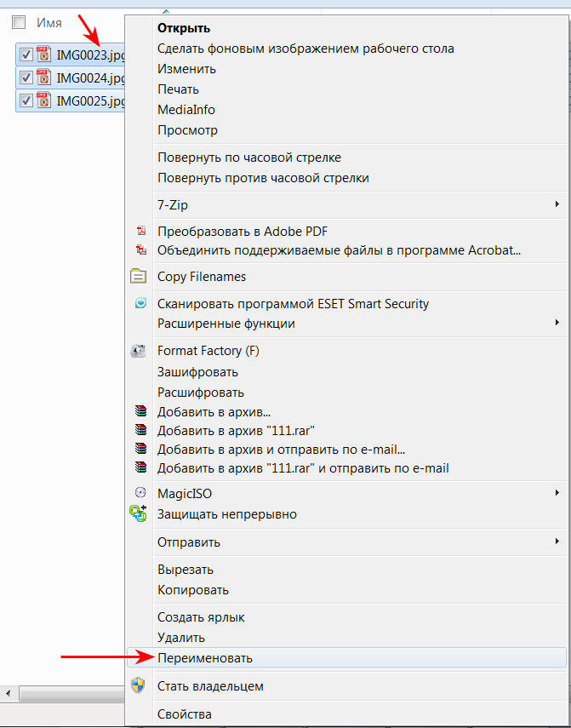Click the Adobe PDF convert icon
Image resolution: width=571 pixels, height=728 pixels.
tap(141, 231)
